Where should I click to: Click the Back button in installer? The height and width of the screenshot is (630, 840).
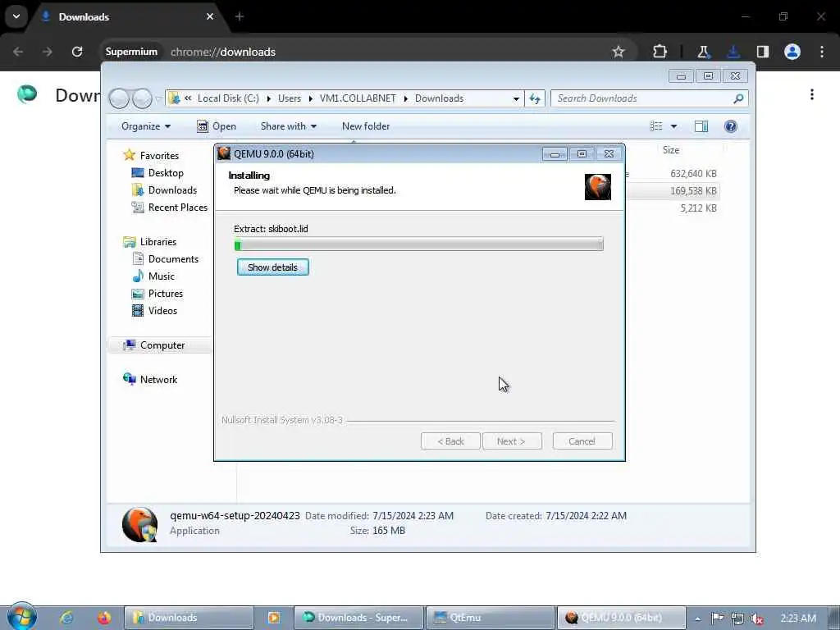point(450,441)
